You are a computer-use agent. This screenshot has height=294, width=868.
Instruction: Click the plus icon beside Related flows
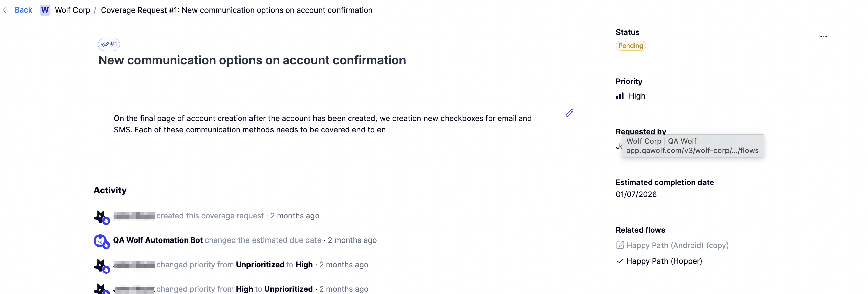[x=673, y=230]
